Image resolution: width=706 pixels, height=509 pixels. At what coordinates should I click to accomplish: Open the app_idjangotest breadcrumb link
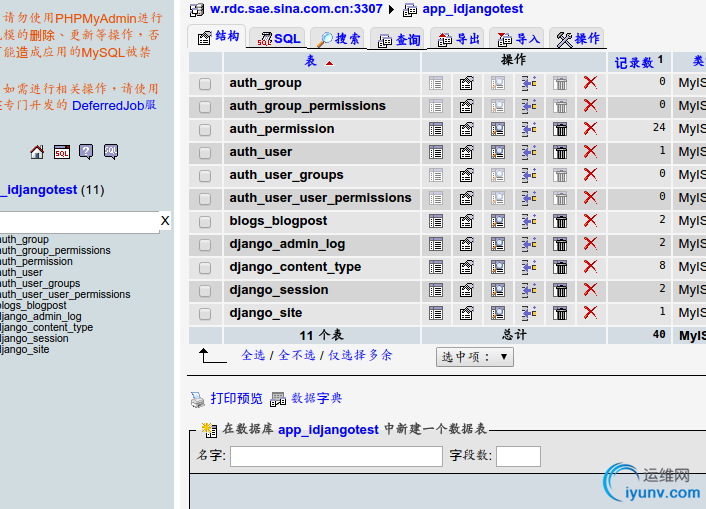coord(472,9)
